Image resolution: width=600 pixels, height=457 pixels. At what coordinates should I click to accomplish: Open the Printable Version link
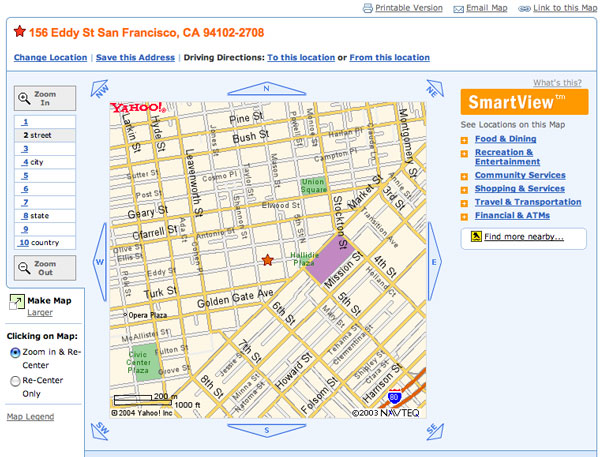coord(409,8)
